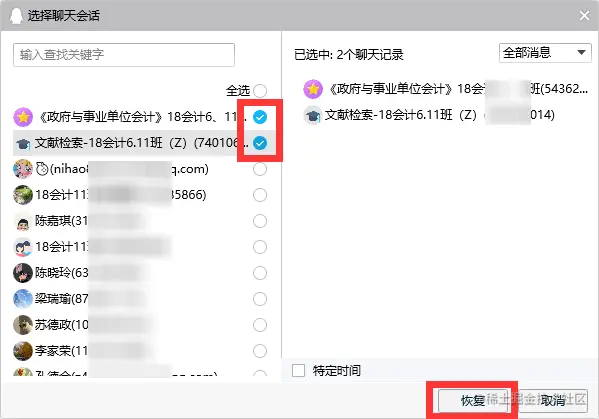Screen dimensions: 599x419
Task: Click the avatar beside 李家荣
Action: (x=23, y=351)
